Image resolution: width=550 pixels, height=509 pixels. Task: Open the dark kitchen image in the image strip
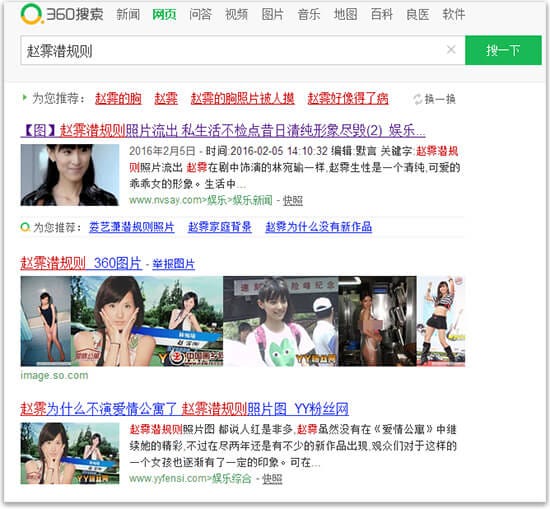377,321
